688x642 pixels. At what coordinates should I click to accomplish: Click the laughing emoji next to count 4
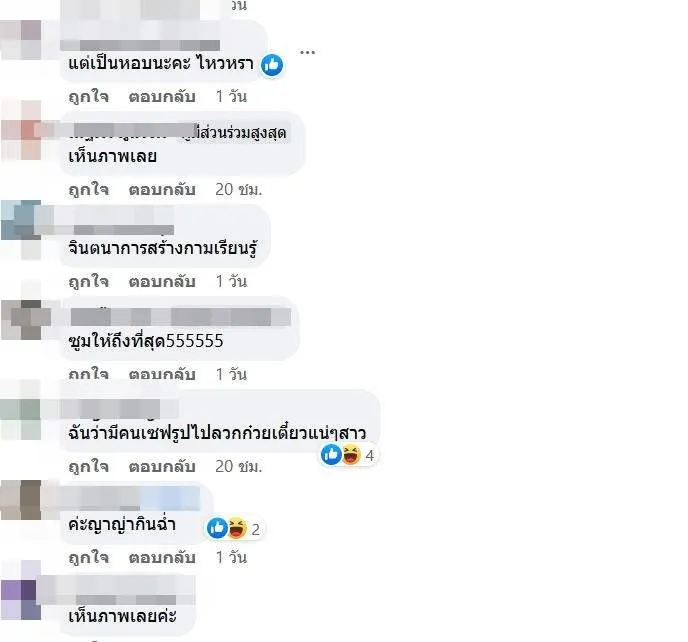tap(351, 454)
